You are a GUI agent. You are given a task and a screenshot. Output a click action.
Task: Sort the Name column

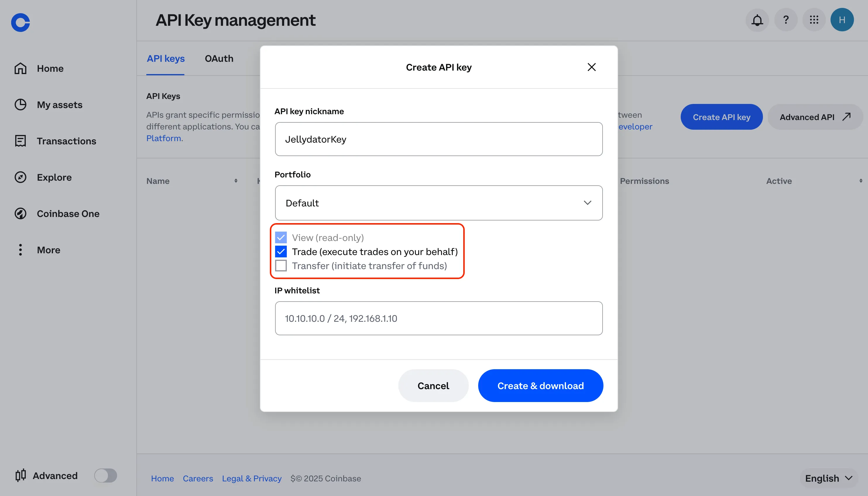point(236,181)
